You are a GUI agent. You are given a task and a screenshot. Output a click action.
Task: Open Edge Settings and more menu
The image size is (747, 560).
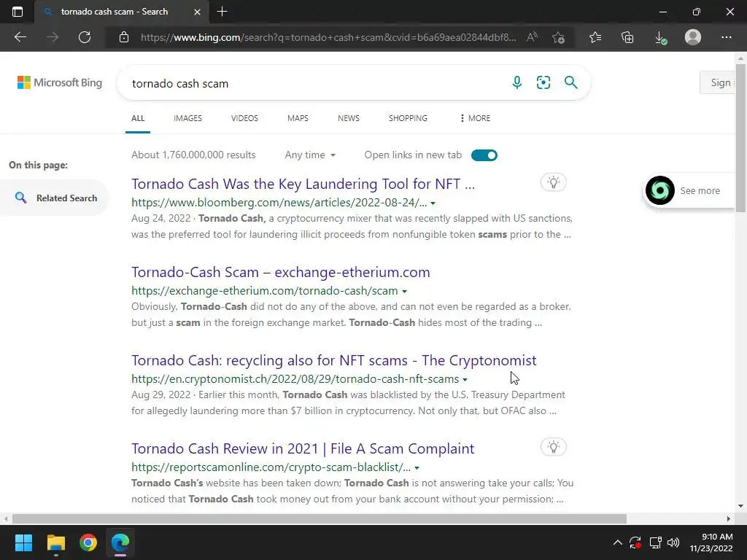click(x=726, y=37)
